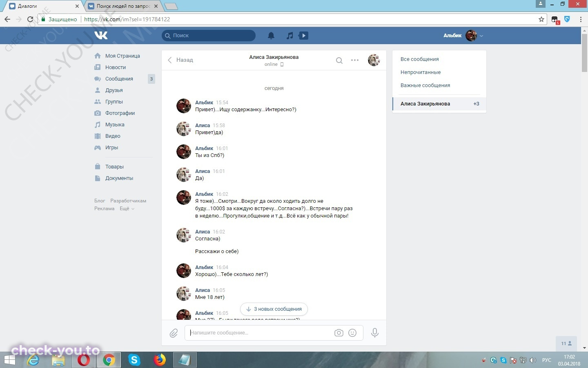Show Все сообщения filter
This screenshot has height=368, width=588.
420,59
